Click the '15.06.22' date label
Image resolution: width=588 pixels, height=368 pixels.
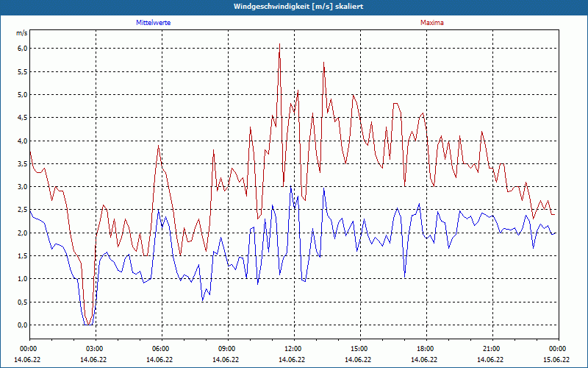coord(557,360)
